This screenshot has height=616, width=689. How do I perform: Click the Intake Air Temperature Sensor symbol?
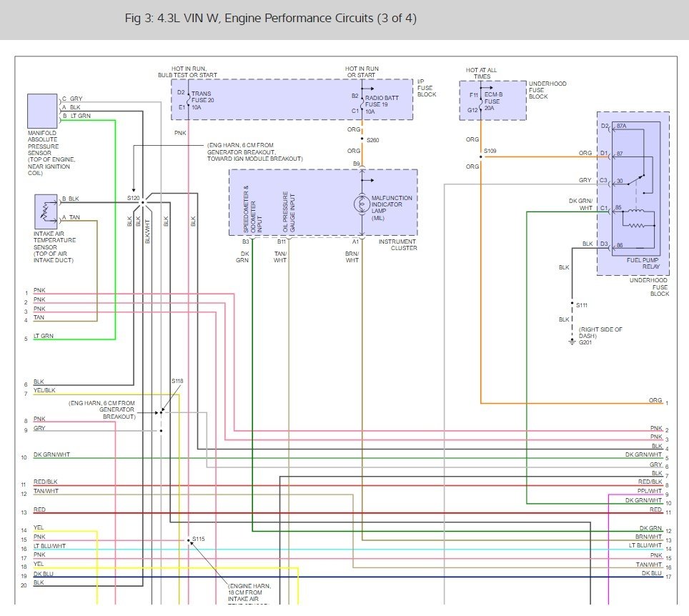46,212
